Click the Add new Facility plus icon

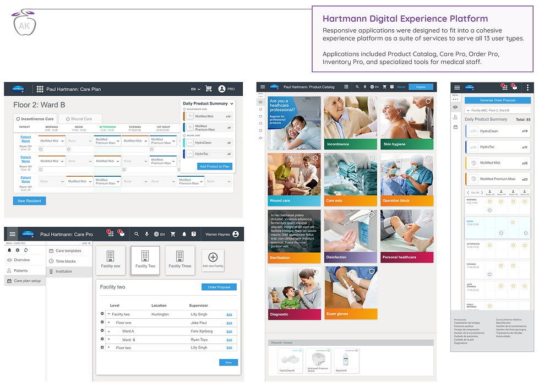click(213, 257)
